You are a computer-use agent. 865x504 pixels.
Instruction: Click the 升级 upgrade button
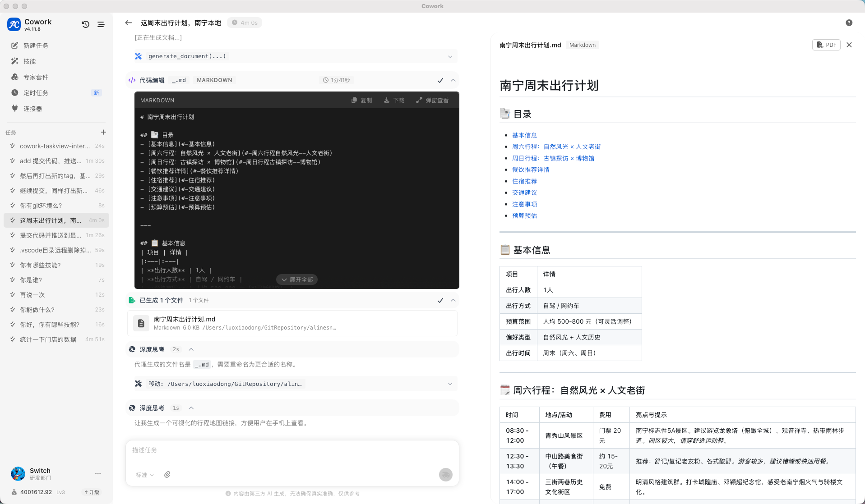pyautogui.click(x=92, y=492)
